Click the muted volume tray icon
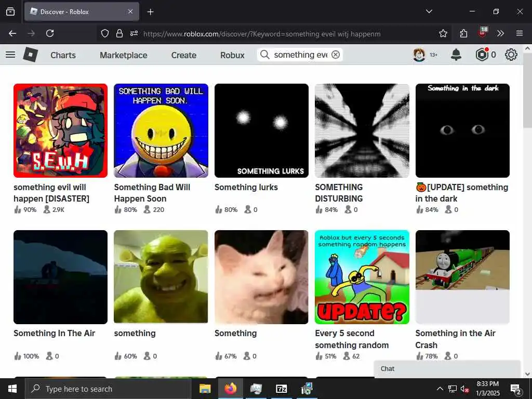 pos(464,389)
